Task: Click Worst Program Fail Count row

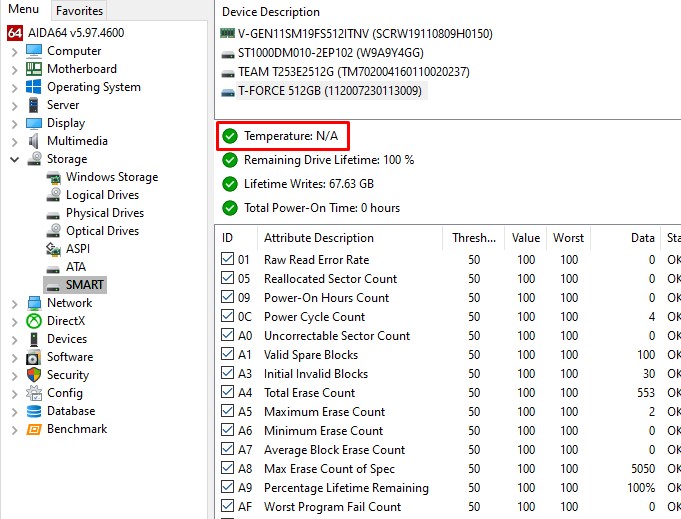Action: pyautogui.click(x=449, y=507)
